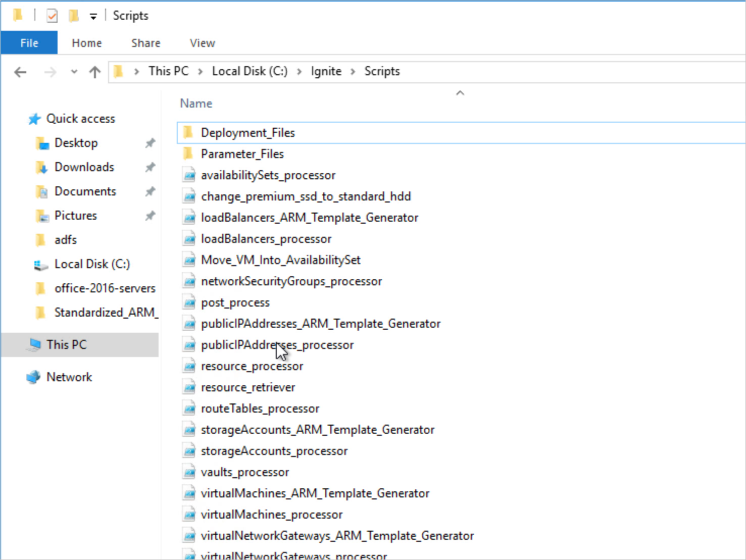
Task: Click the File Explorer folder icon at top left
Action: (18, 15)
